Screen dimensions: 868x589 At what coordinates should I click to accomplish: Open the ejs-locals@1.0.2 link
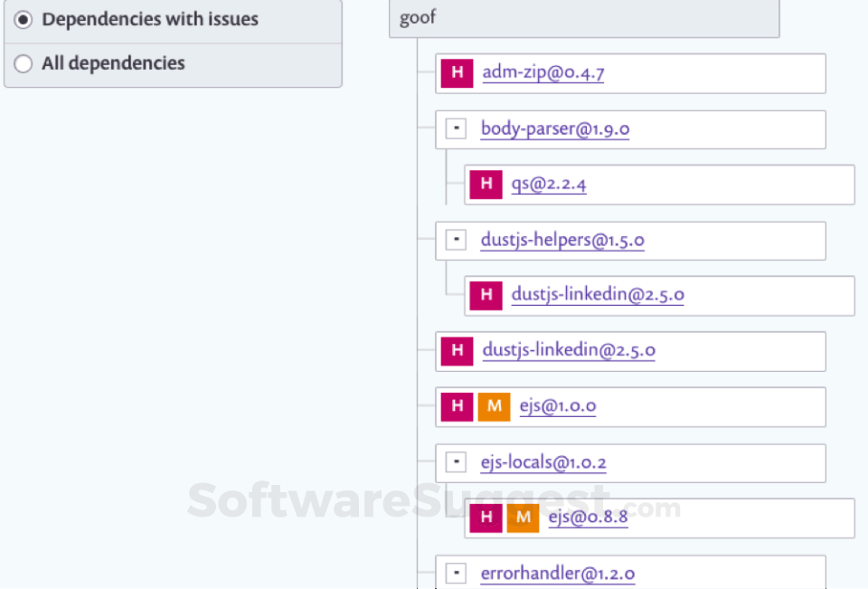coord(543,462)
